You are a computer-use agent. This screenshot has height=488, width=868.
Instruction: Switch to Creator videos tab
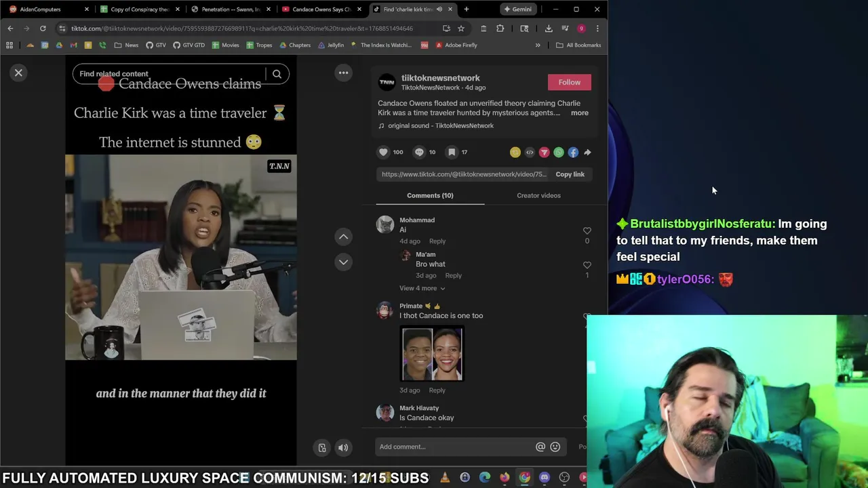pos(538,195)
